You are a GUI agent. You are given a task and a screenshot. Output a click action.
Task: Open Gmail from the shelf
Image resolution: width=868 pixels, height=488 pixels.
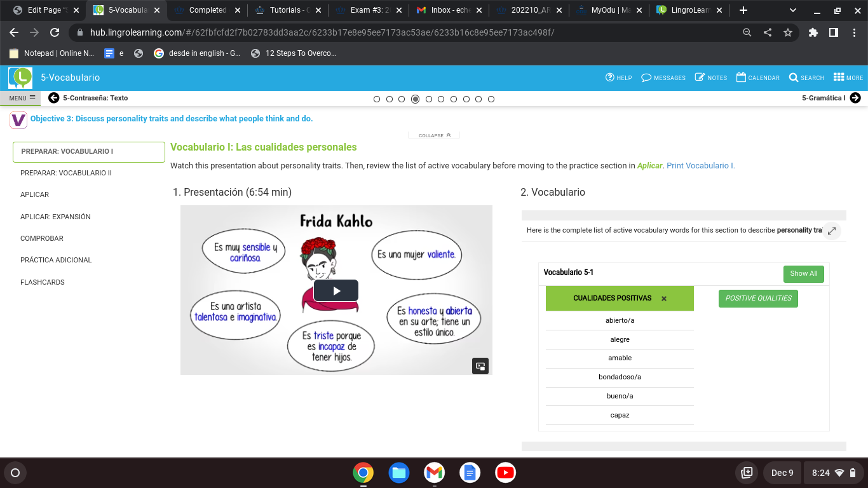click(x=435, y=473)
